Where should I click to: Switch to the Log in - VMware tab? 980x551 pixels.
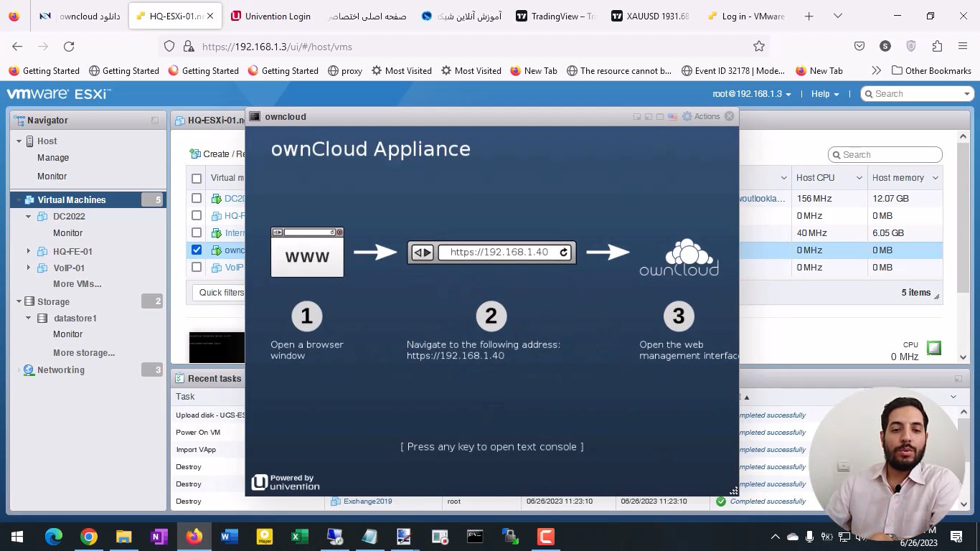(746, 16)
